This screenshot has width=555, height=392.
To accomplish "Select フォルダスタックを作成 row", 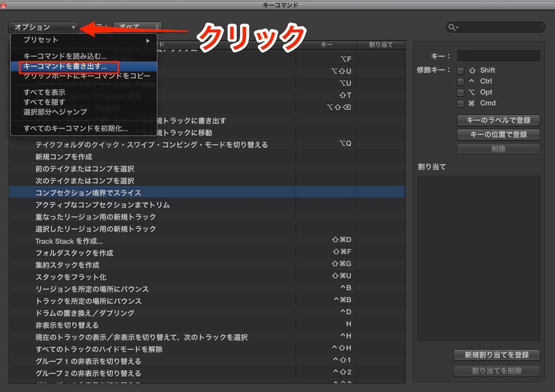I will (207, 253).
